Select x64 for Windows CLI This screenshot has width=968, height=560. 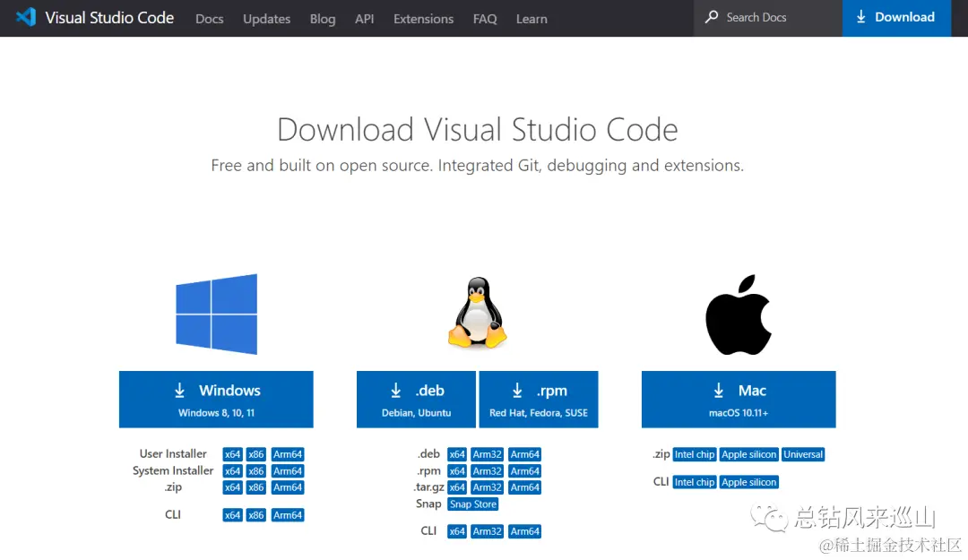[x=232, y=515]
